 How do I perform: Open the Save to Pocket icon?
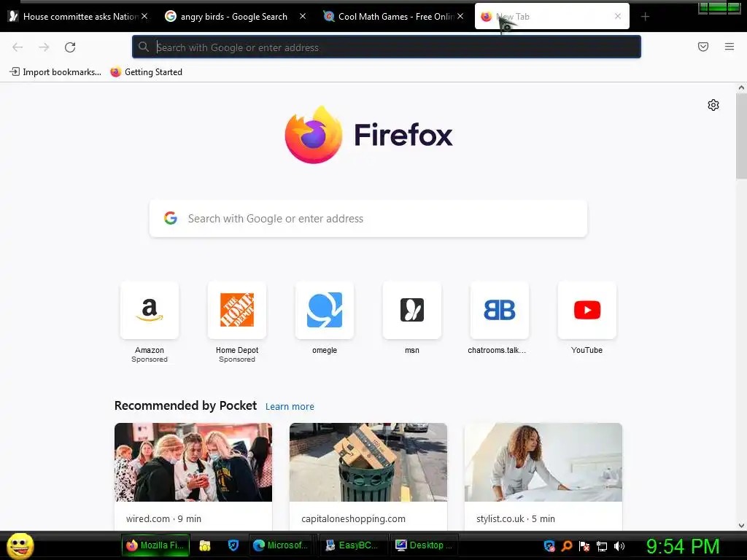pos(703,47)
